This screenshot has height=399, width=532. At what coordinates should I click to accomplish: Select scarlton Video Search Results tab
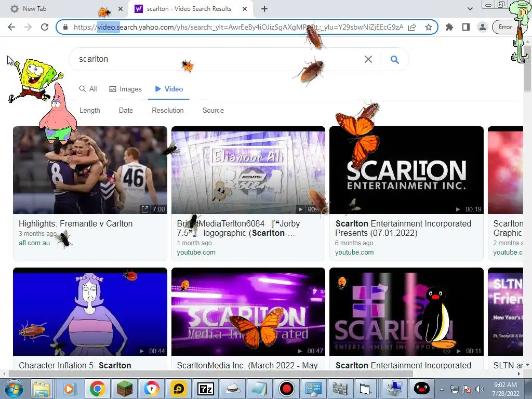pos(189,9)
